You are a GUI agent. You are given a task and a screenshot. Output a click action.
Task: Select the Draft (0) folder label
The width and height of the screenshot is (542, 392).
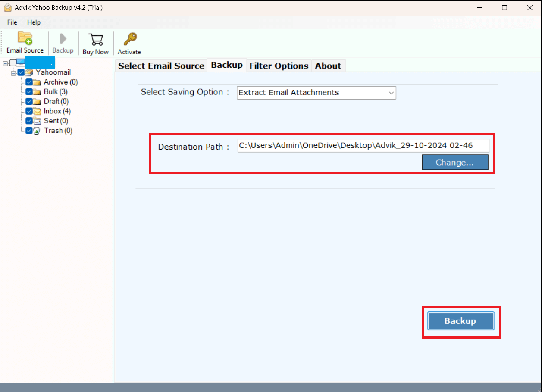point(56,101)
